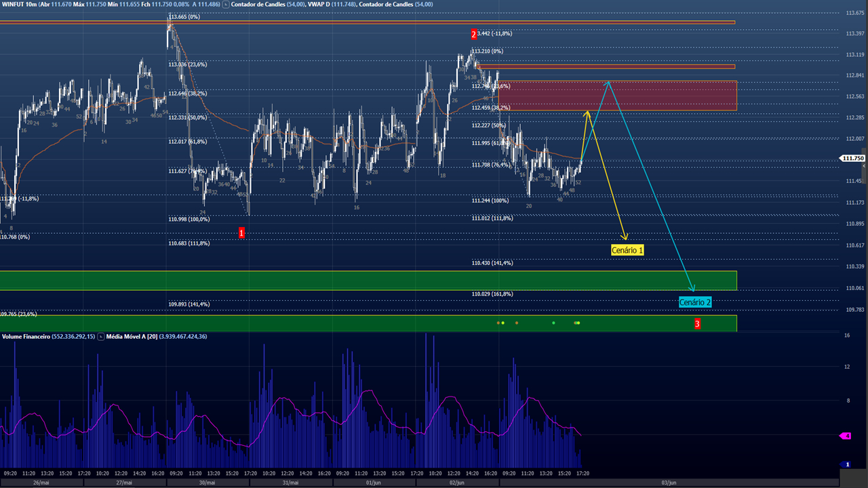This screenshot has height=488, width=868.
Task: Click the 113.675 price axis value
Action: point(855,13)
